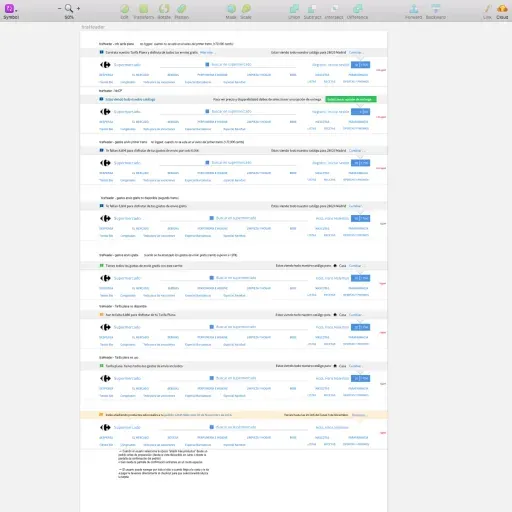Viewport: 512px width, 512px height.
Task: Open the Symbol dropdown arrow
Action: click(16, 10)
